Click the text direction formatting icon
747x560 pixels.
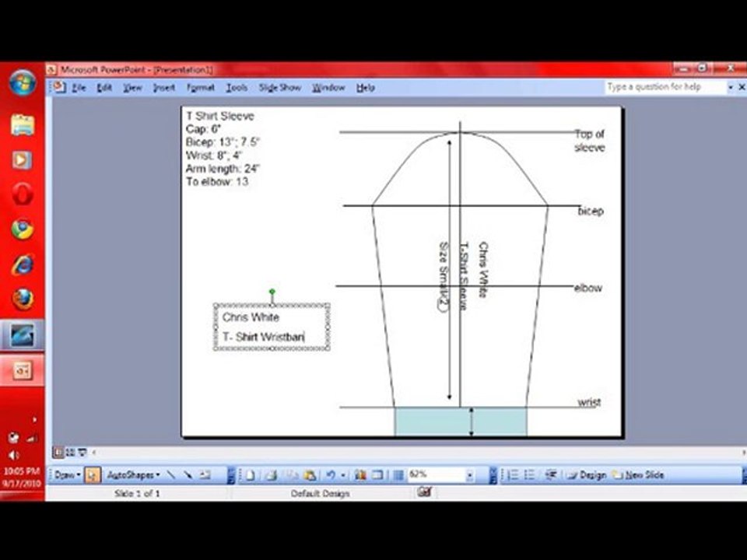(x=551, y=474)
